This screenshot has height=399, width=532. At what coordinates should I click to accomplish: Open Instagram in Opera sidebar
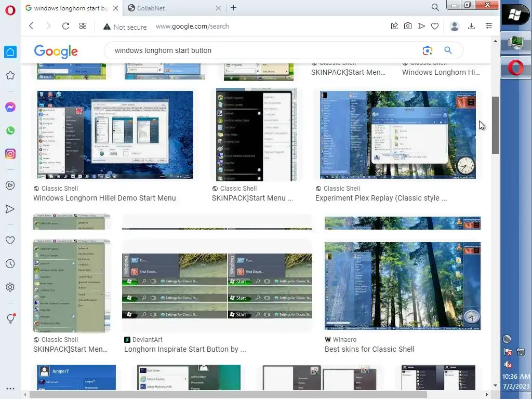tap(10, 154)
